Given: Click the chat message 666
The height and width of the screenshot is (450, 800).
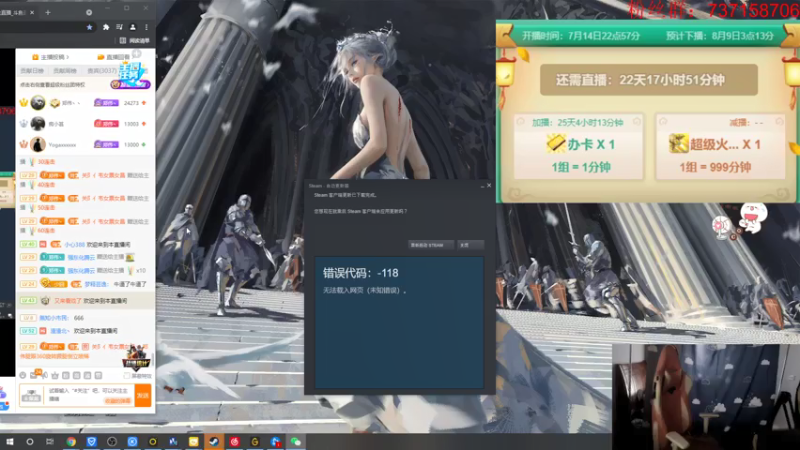Looking at the screenshot, I should pos(79,318).
